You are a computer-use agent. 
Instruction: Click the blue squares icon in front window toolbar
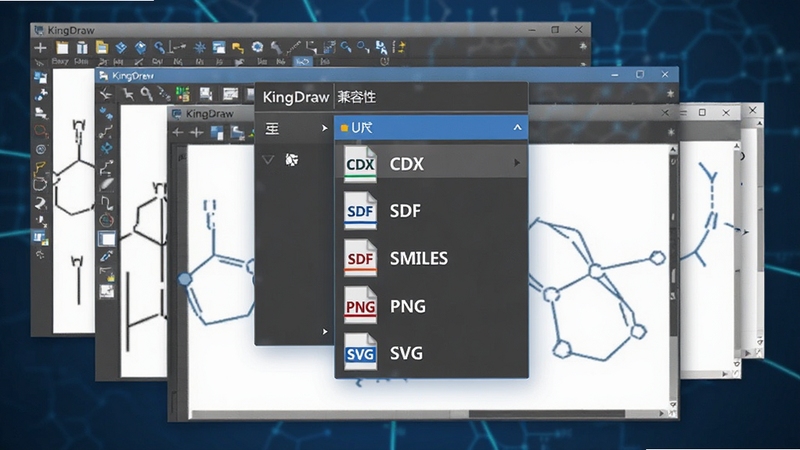pyautogui.click(x=217, y=133)
